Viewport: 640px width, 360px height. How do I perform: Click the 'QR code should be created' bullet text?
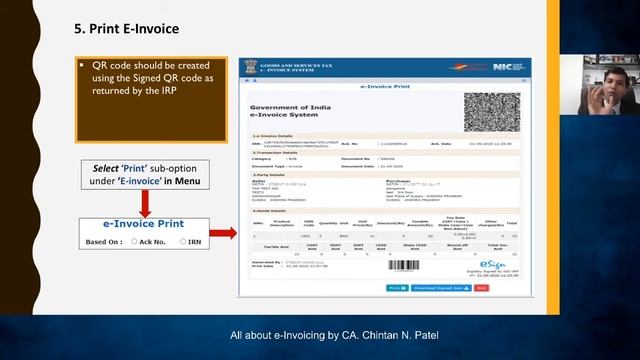(x=153, y=78)
